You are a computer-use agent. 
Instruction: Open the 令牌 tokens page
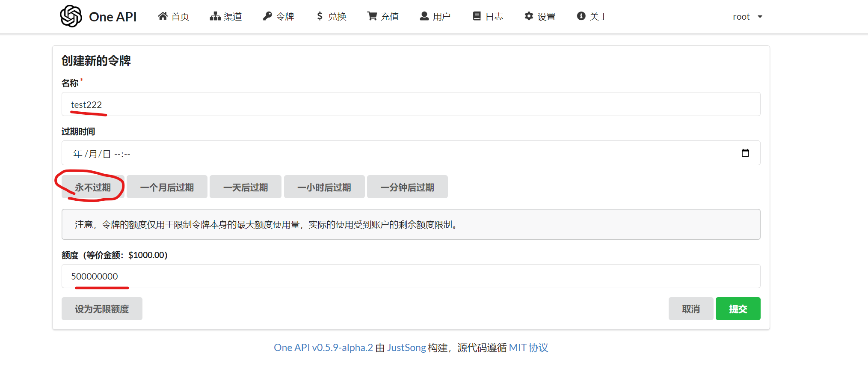[x=278, y=16]
